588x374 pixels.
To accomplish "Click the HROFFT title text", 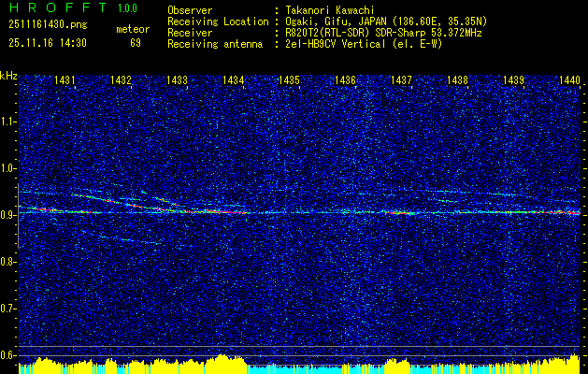I will [58, 7].
